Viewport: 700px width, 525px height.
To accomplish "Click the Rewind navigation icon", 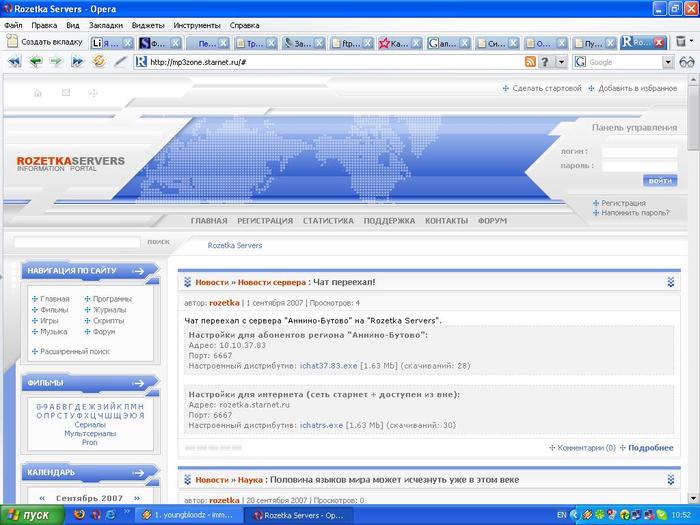I will pos(14,61).
